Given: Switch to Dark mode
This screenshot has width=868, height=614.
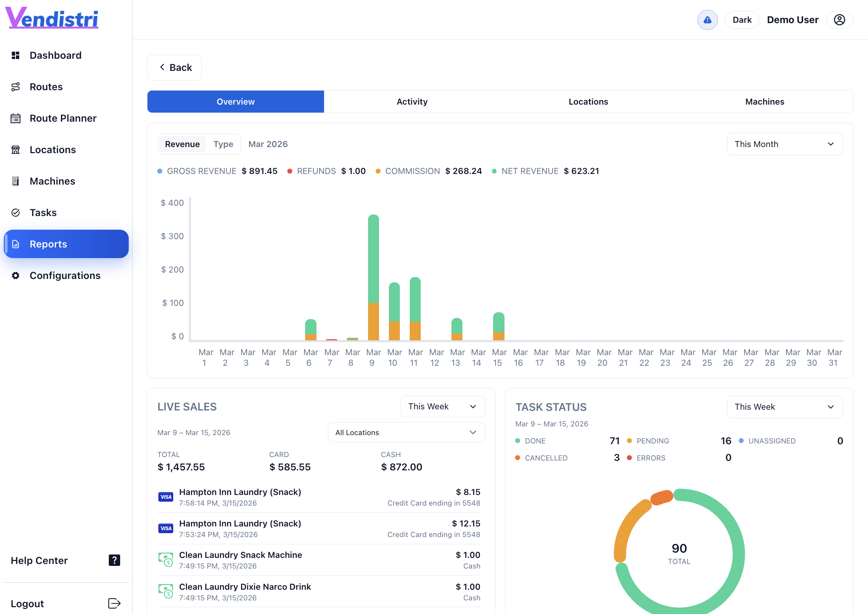Looking at the screenshot, I should pos(742,20).
